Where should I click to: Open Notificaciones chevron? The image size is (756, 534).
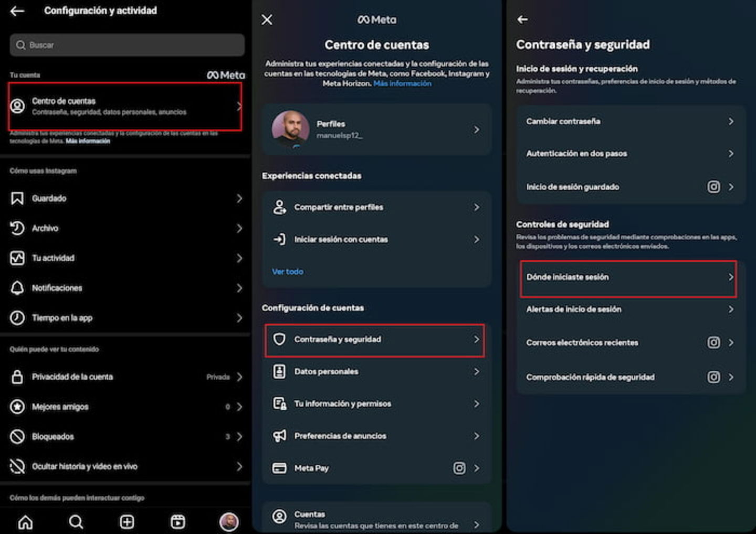[x=239, y=288]
